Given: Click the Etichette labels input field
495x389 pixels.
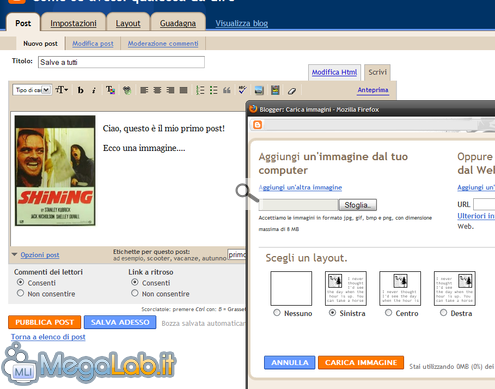Looking at the screenshot, I should click(x=237, y=255).
